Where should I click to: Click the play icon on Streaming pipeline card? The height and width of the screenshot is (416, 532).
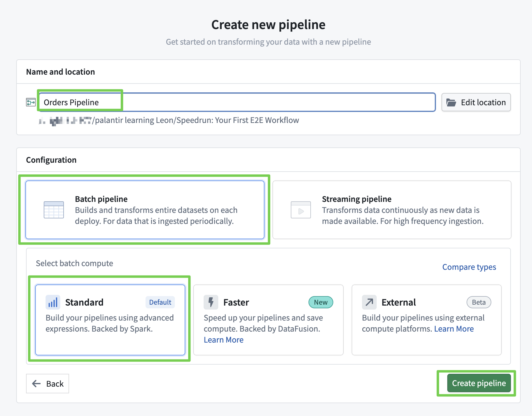pos(301,210)
